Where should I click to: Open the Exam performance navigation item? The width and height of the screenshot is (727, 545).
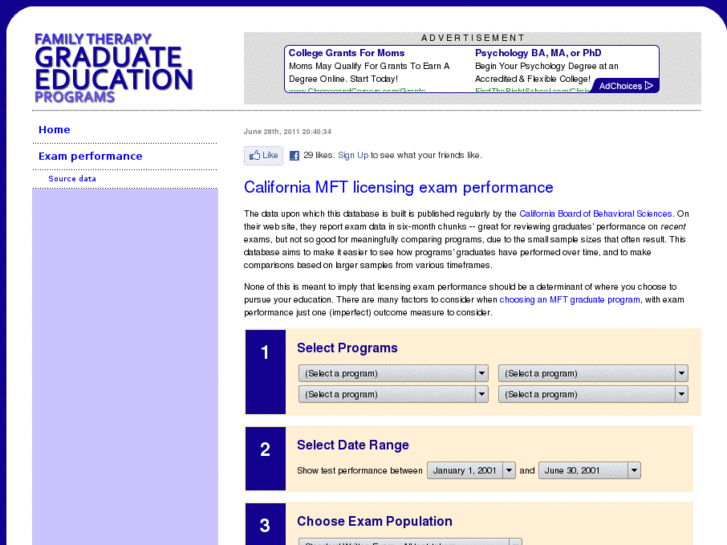point(90,156)
